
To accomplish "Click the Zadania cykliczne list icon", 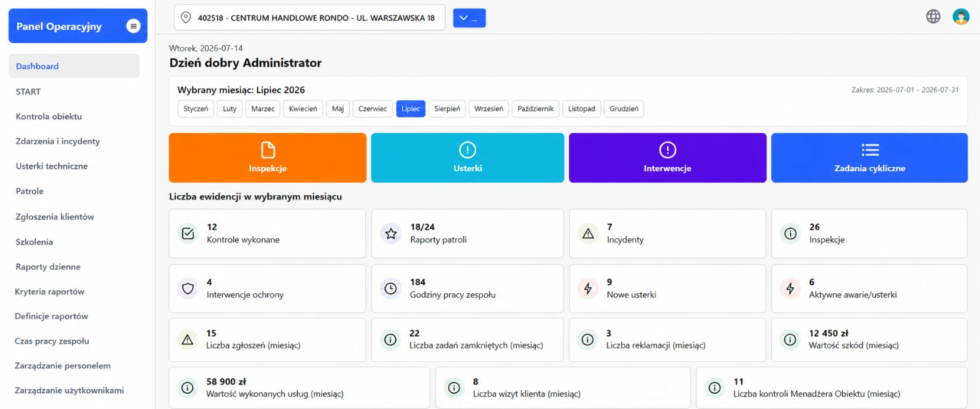I will click(870, 150).
